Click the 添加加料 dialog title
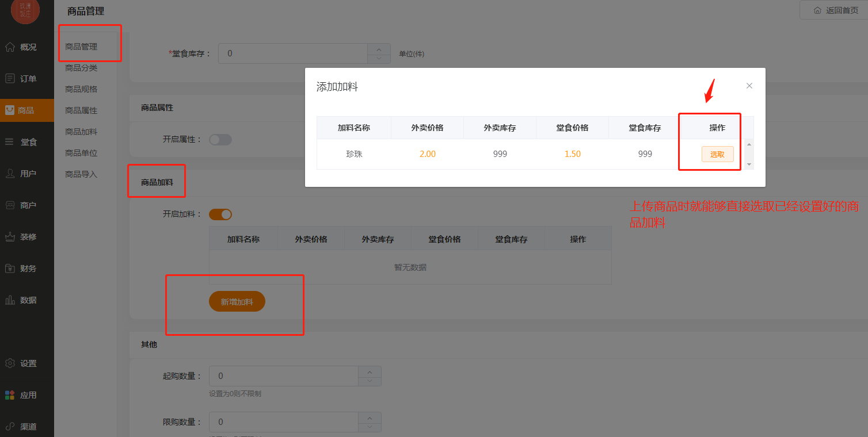 point(337,87)
